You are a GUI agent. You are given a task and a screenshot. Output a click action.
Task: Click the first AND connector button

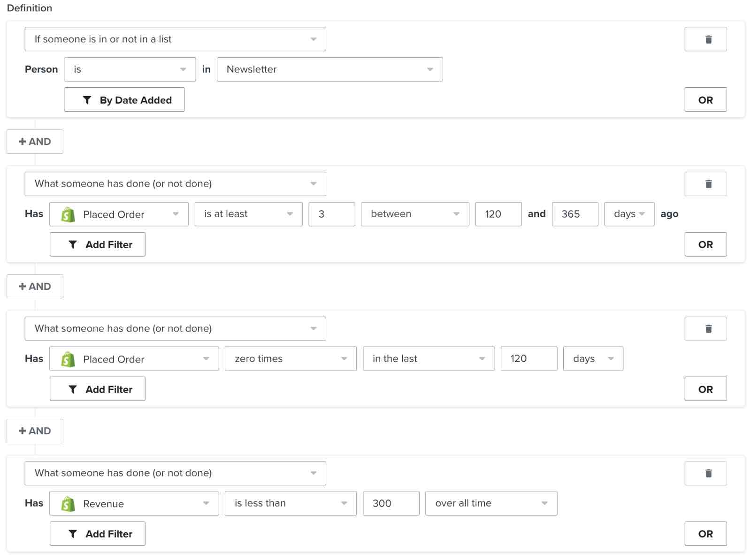pos(35,141)
